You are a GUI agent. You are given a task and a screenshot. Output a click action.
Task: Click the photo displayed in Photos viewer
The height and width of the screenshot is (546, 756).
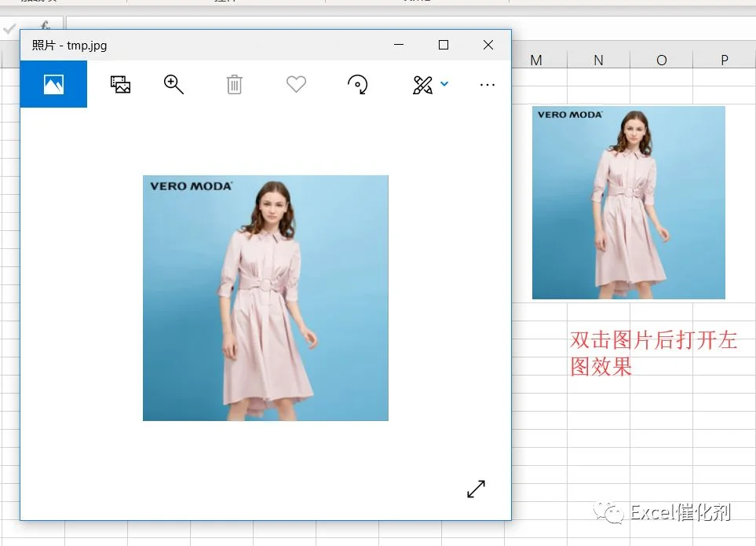[x=265, y=298]
